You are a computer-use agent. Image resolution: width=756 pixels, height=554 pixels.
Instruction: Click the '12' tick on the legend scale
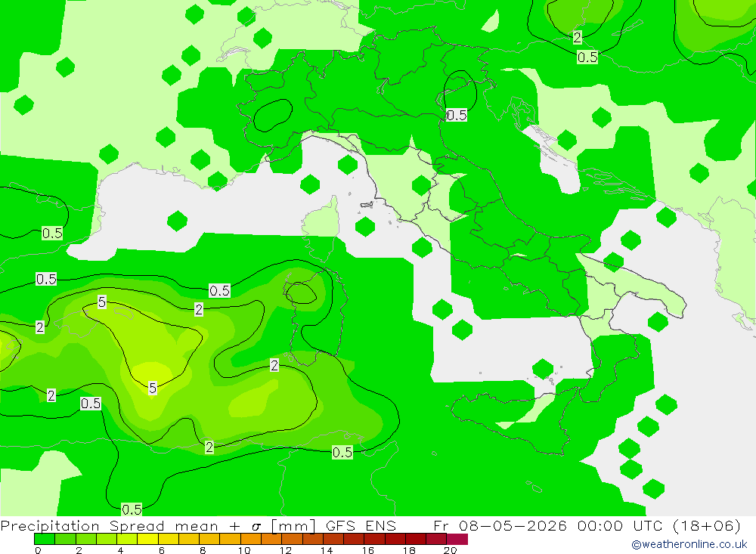click(286, 550)
